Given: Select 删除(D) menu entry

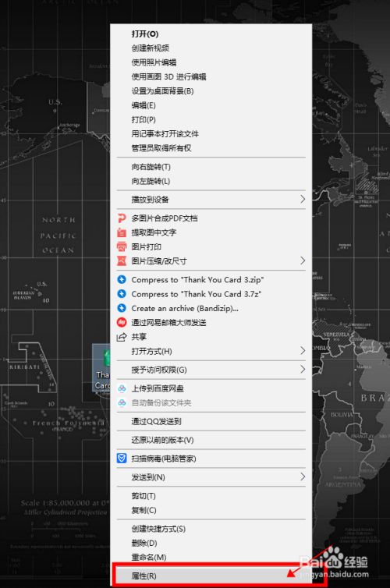Looking at the screenshot, I should [211, 543].
